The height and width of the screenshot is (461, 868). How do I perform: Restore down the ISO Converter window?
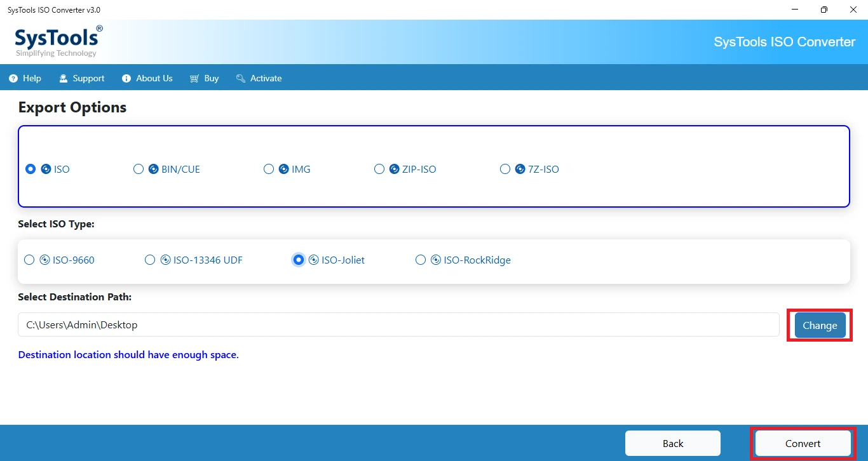[x=824, y=10]
